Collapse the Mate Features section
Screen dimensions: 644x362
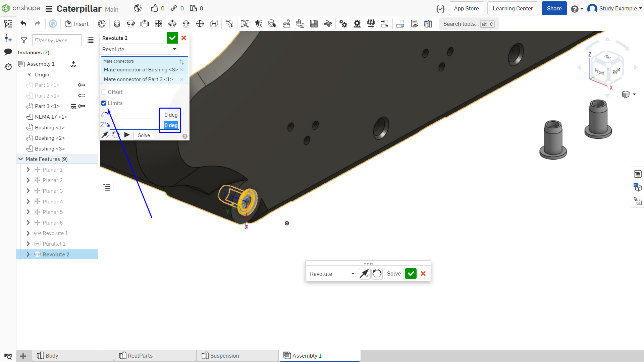(x=21, y=159)
